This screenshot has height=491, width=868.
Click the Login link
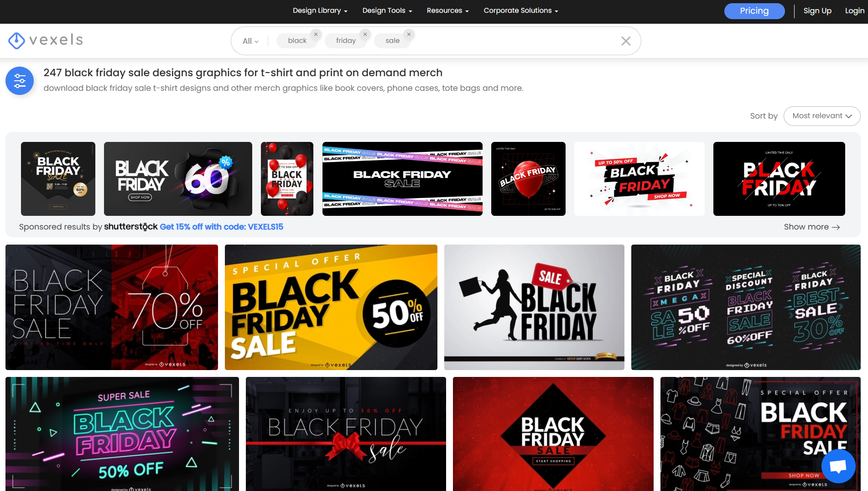pos(854,10)
